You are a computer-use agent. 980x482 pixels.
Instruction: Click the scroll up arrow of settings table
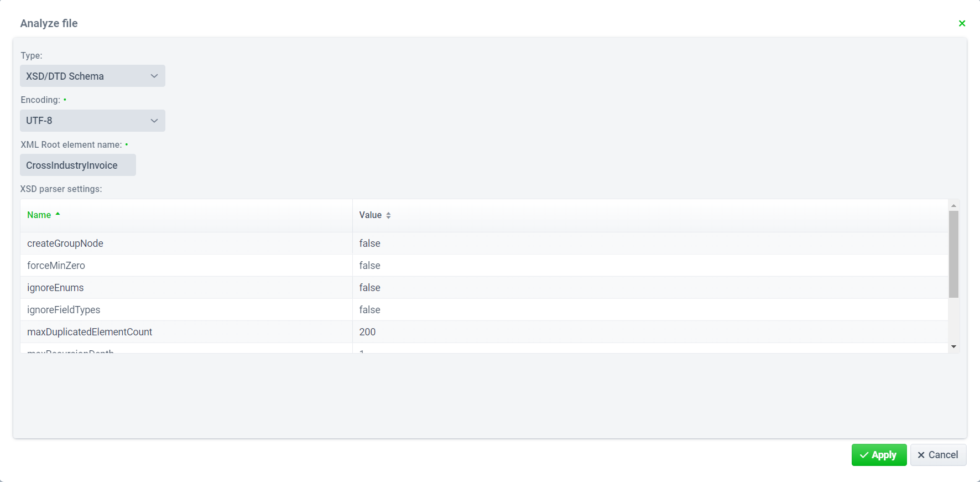point(953,205)
